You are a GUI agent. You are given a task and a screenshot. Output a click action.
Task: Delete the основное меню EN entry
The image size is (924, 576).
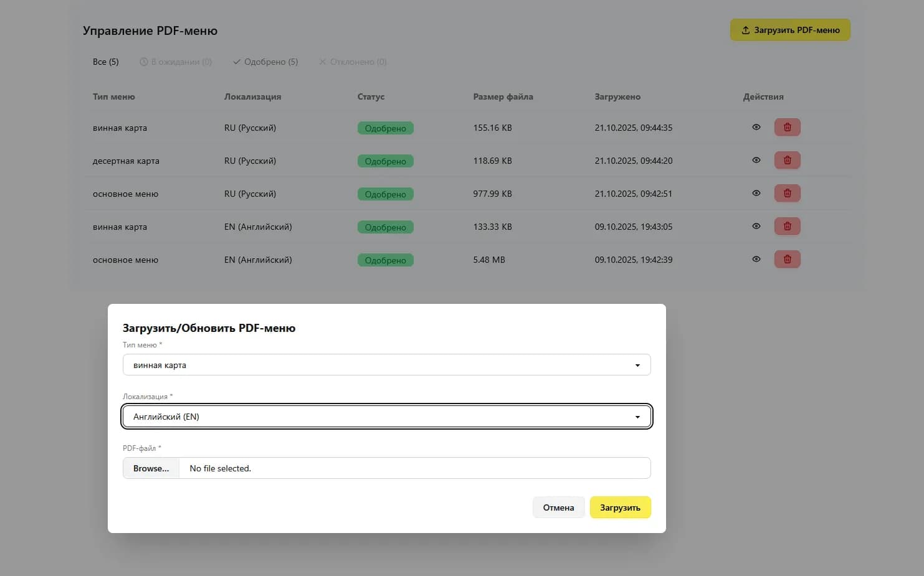click(787, 259)
